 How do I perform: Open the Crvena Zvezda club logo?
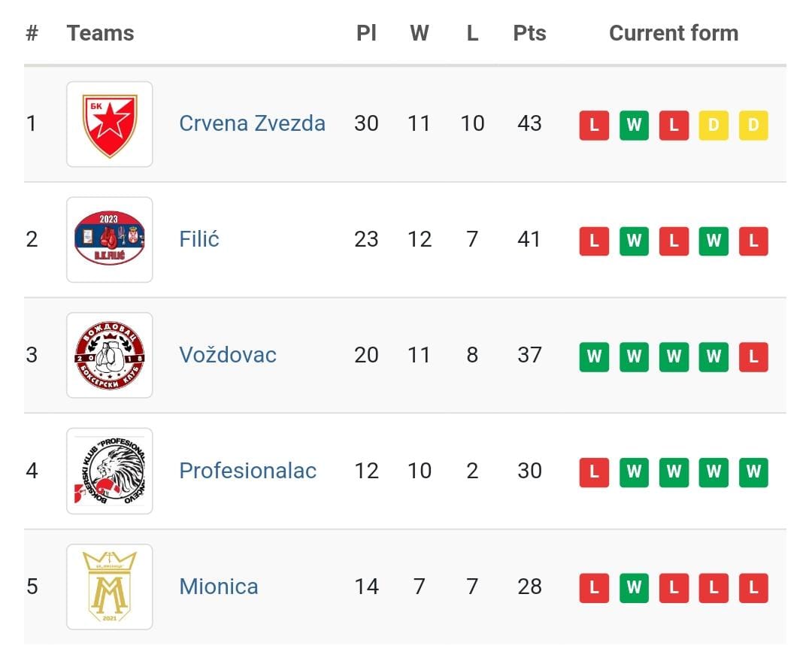click(x=109, y=124)
